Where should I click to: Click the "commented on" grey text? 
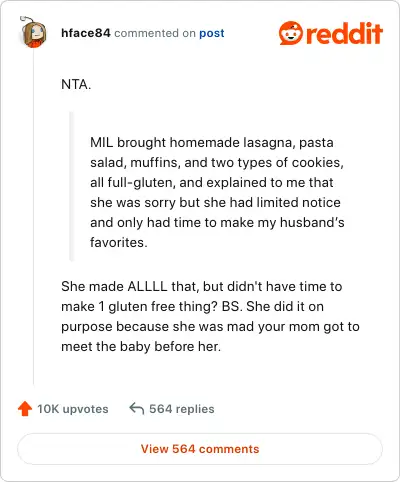pyautogui.click(x=155, y=33)
